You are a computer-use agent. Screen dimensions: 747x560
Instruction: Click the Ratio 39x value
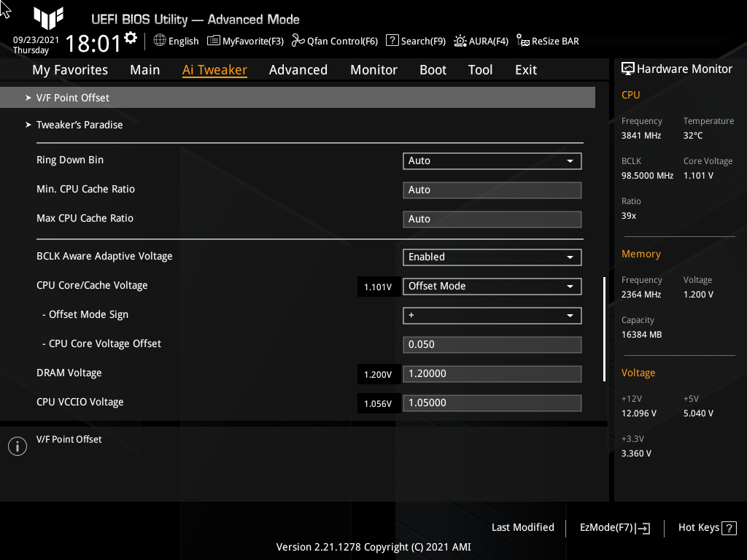point(629,216)
